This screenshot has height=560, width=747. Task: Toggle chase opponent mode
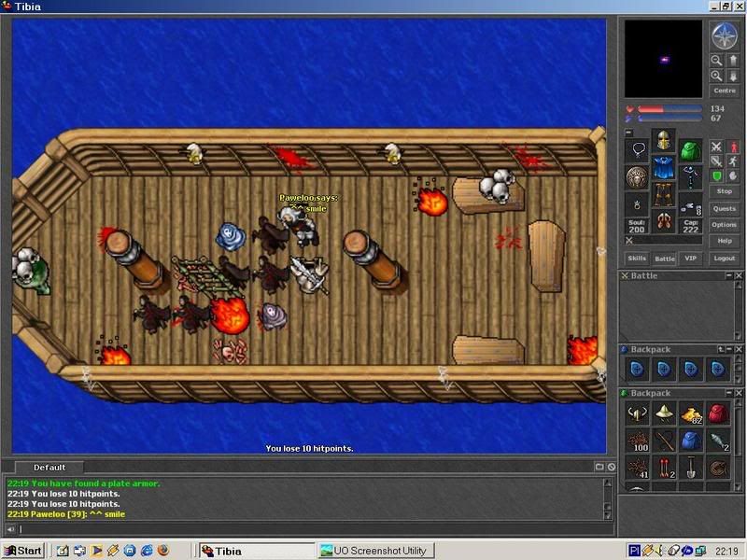coord(733,161)
